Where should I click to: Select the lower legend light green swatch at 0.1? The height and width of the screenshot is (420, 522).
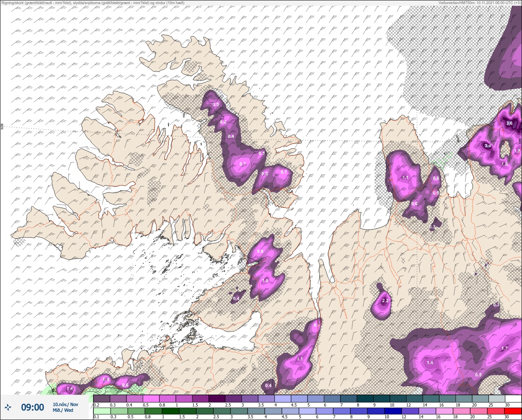[x=102, y=411]
